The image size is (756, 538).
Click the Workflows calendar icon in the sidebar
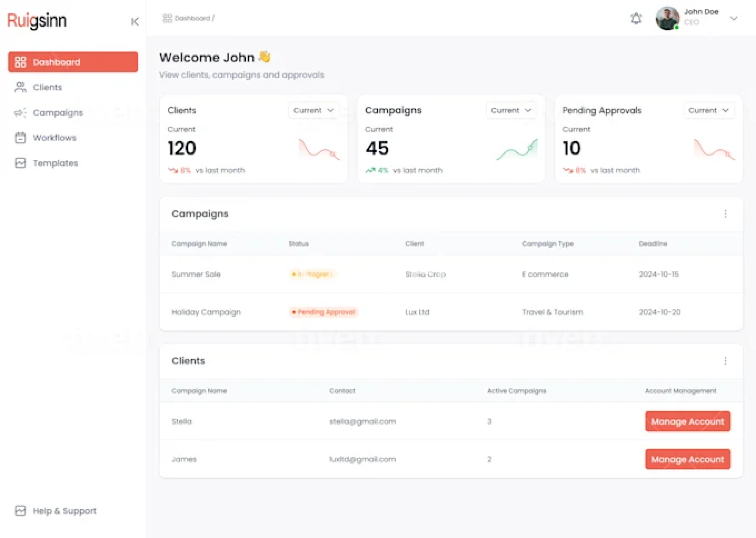(x=20, y=138)
